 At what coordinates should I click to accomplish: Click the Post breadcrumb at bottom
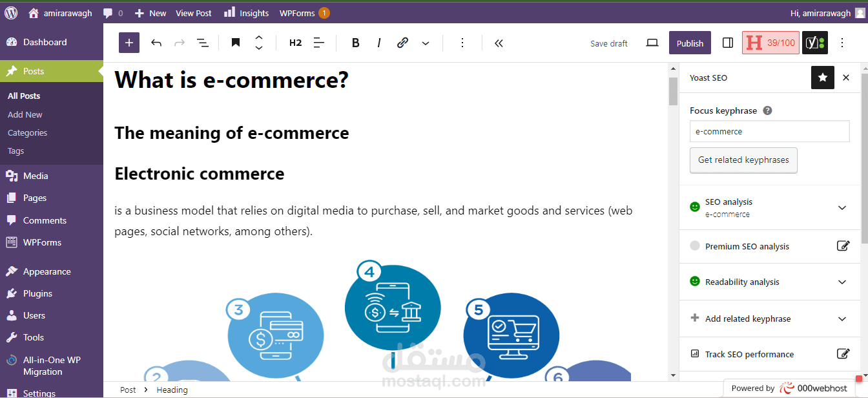128,390
